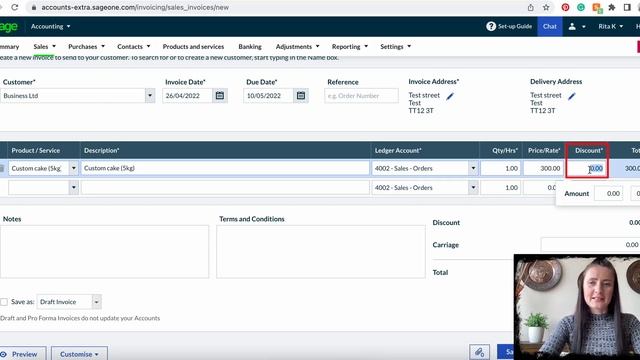Open the Set-up Guide help icon
The height and width of the screenshot is (360, 640).
pos(491,26)
